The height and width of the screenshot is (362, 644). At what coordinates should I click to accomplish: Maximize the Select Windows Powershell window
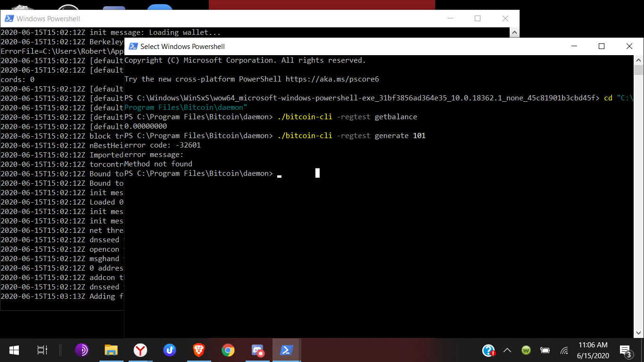[x=602, y=46]
